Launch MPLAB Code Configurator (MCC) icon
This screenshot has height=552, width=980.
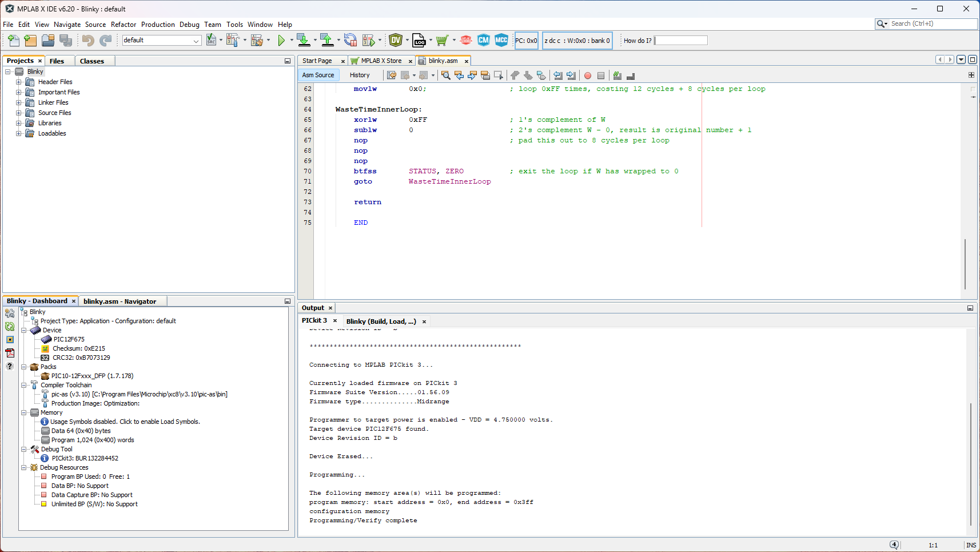point(501,40)
